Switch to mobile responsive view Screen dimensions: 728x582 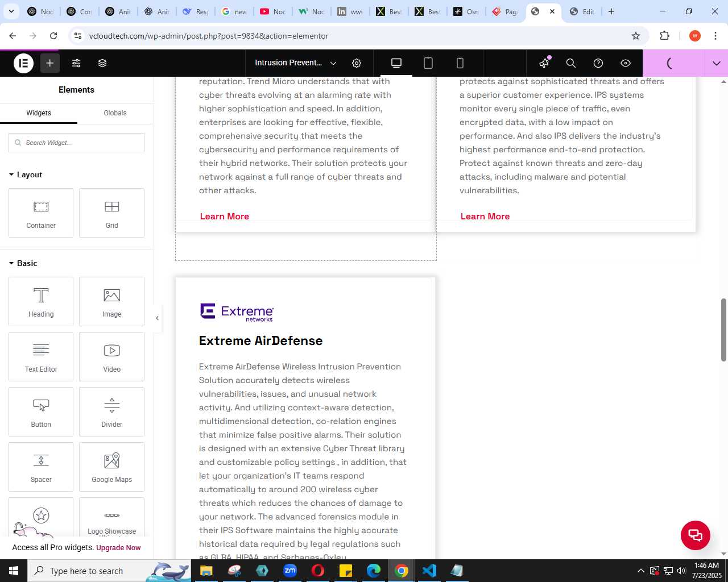point(460,63)
